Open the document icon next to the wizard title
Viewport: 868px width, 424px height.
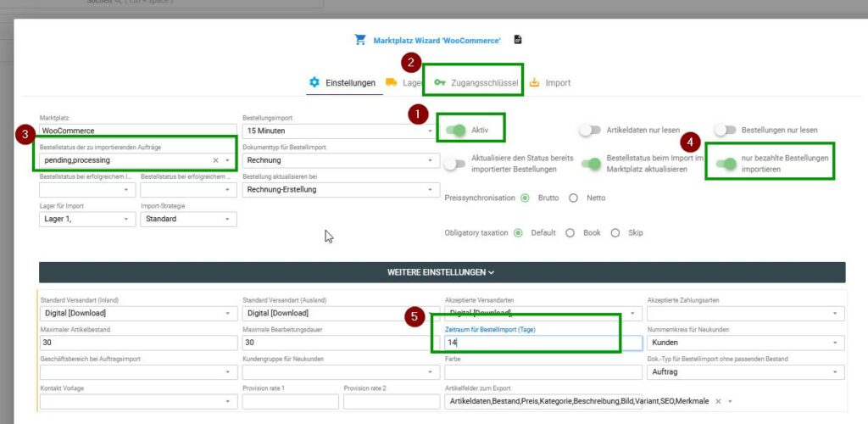pos(518,40)
